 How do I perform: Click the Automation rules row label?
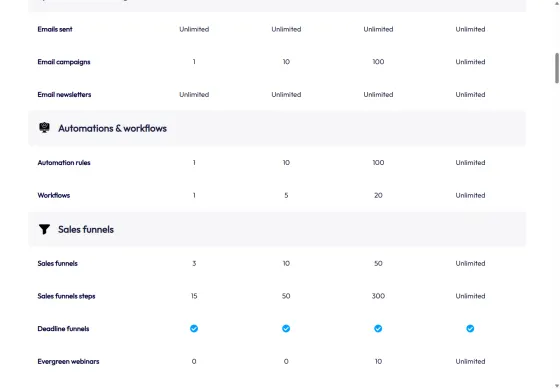click(64, 163)
